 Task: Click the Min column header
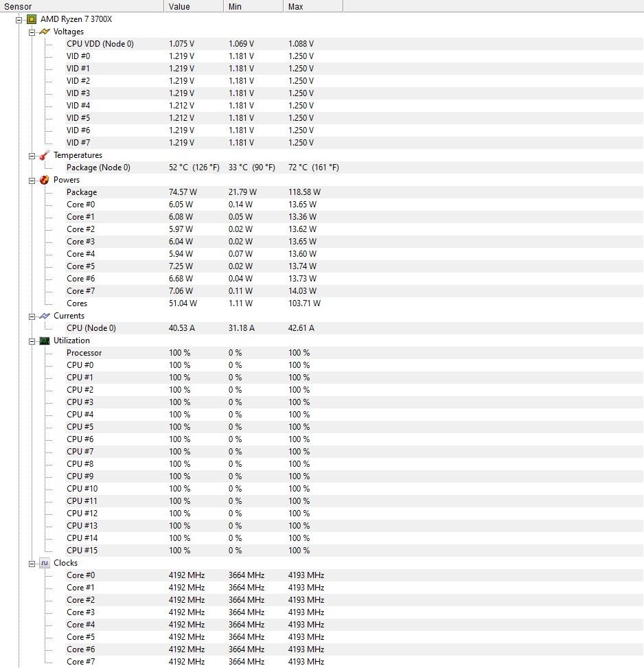pyautogui.click(x=253, y=6)
